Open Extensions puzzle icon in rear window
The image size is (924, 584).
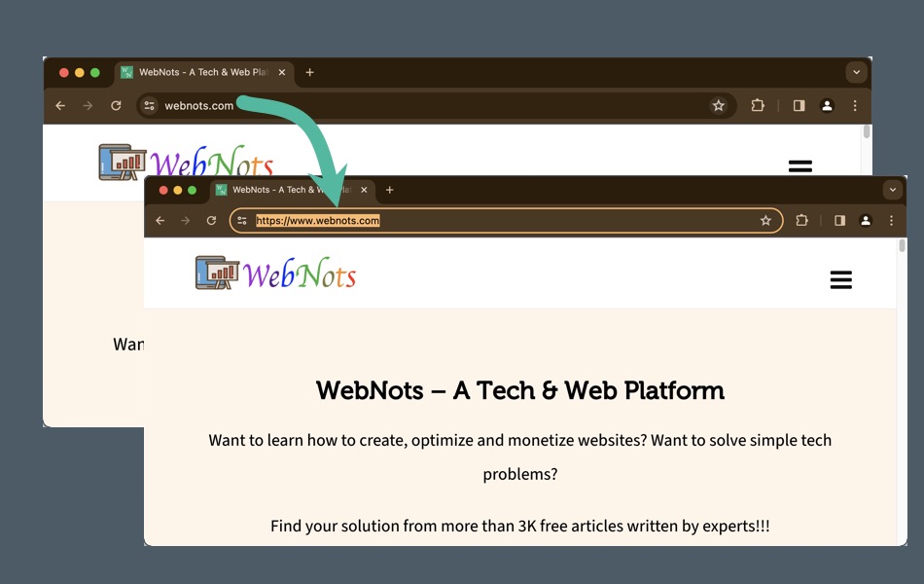(758, 105)
